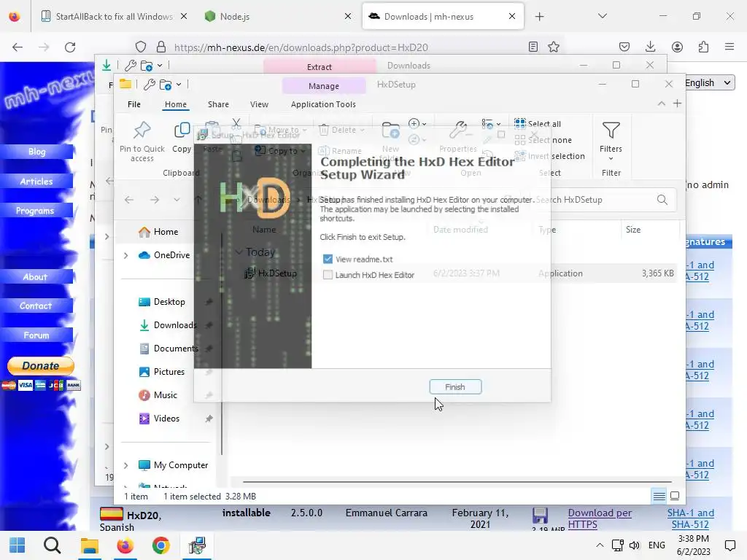747x560 pixels.
Task: Click Extract tab in Downloads window
Action: click(320, 66)
